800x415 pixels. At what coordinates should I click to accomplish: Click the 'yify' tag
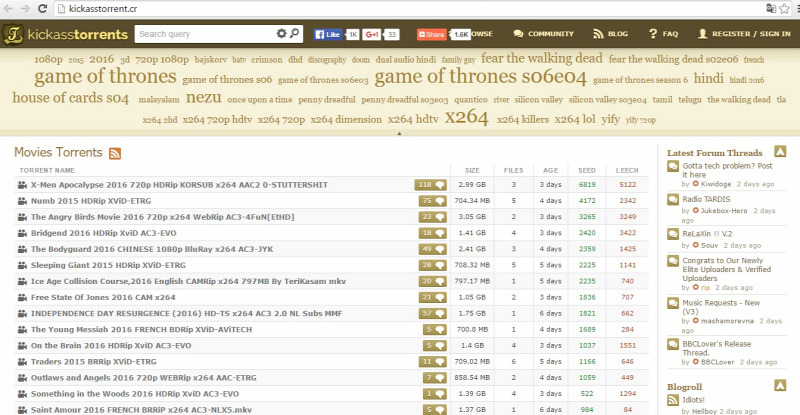pyautogui.click(x=610, y=119)
